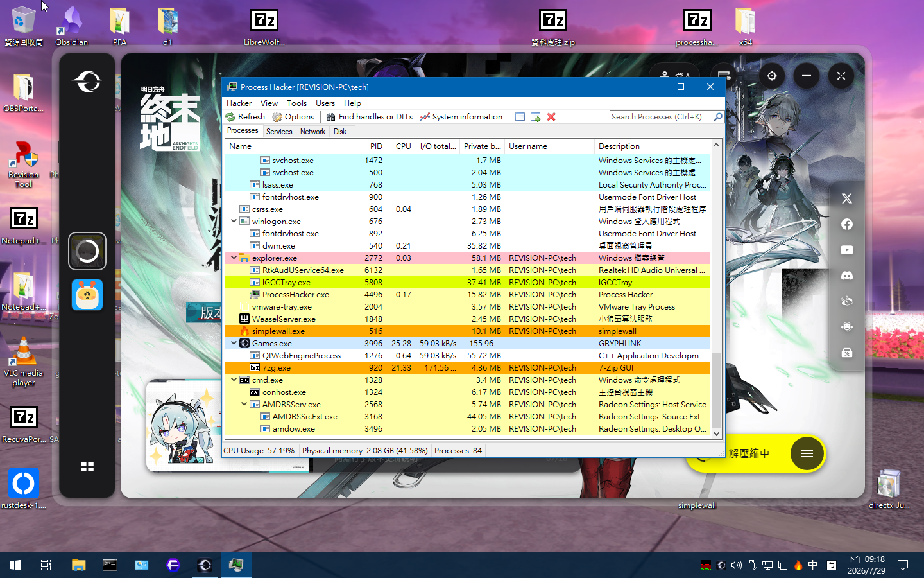Select the ProcessHacker.exe process row
Image resolution: width=924 pixels, height=578 pixels.
click(x=468, y=295)
